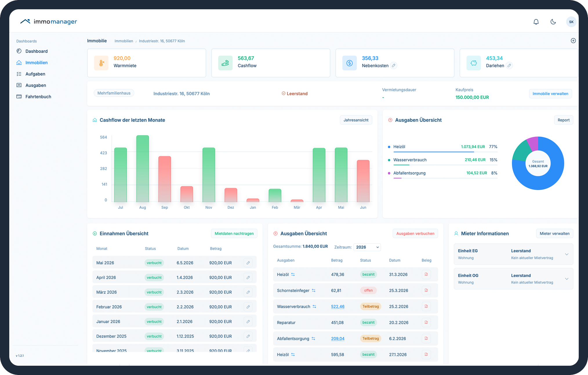This screenshot has width=588, height=375.
Task: Edit Darlehen with the pencil icon
Action: coord(509,66)
